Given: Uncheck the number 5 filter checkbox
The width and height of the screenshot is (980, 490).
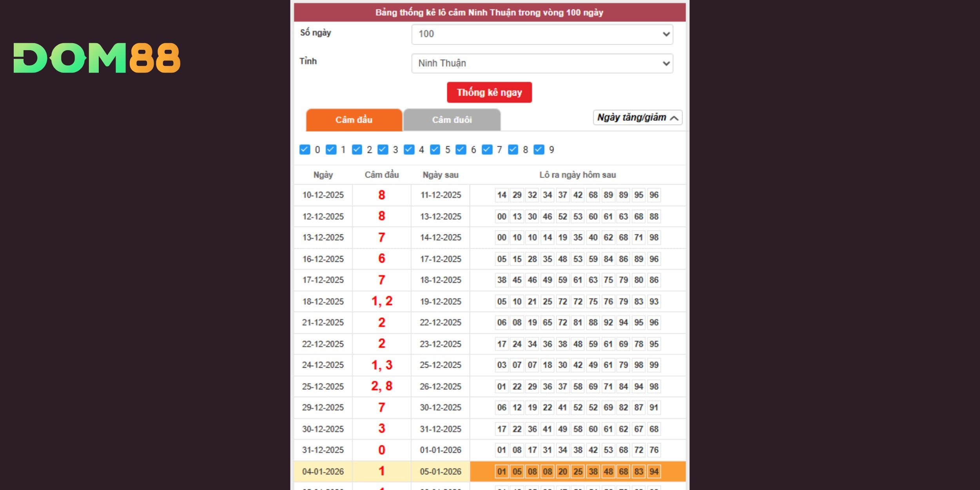Looking at the screenshot, I should pyautogui.click(x=434, y=149).
